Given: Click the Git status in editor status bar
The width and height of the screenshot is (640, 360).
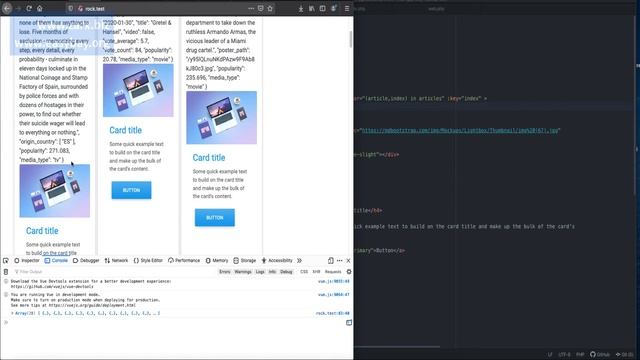Looking at the screenshot, I should [x=624, y=354].
